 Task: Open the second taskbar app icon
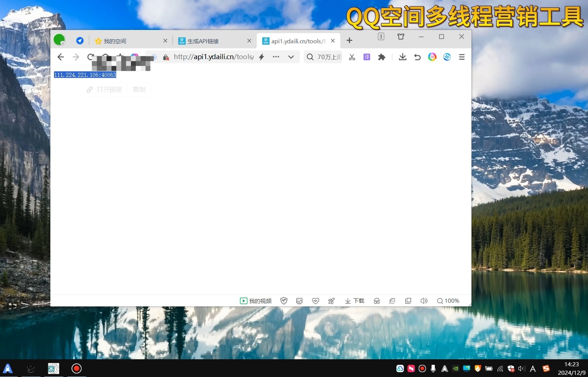(x=31, y=369)
